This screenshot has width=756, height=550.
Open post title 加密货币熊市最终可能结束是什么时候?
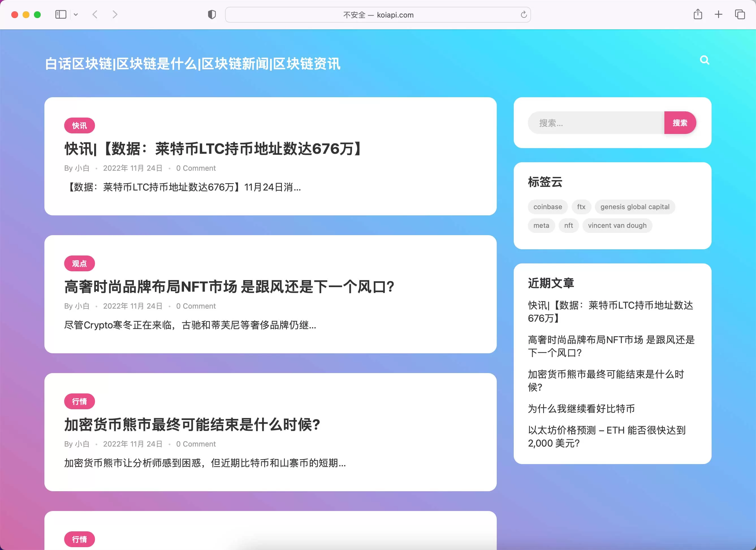[x=192, y=425]
